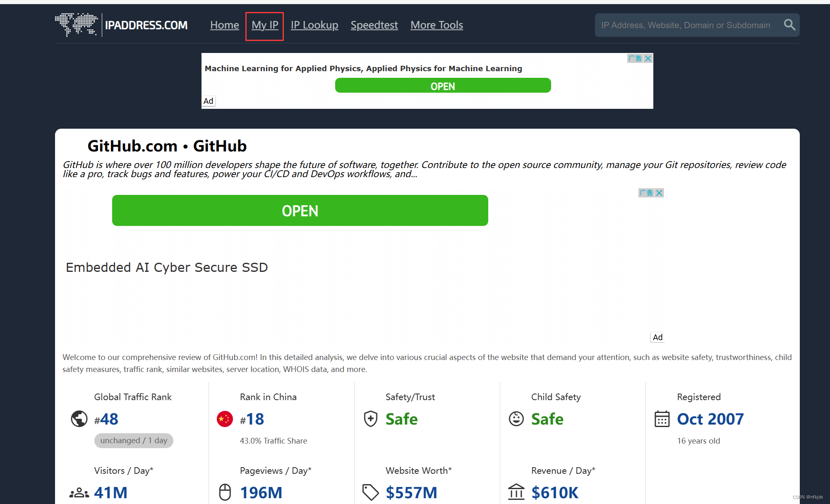
Task: Open the Speedtest page
Action: [x=374, y=25]
